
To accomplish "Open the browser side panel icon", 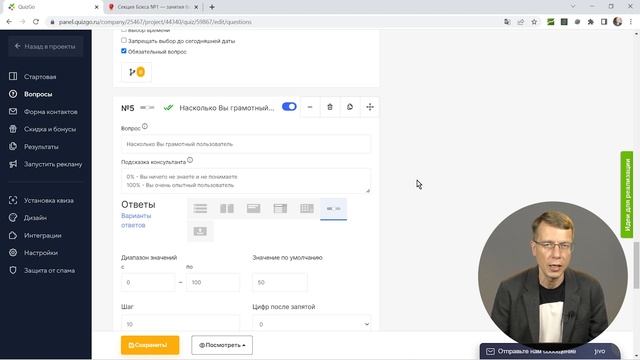I will click(x=604, y=22).
